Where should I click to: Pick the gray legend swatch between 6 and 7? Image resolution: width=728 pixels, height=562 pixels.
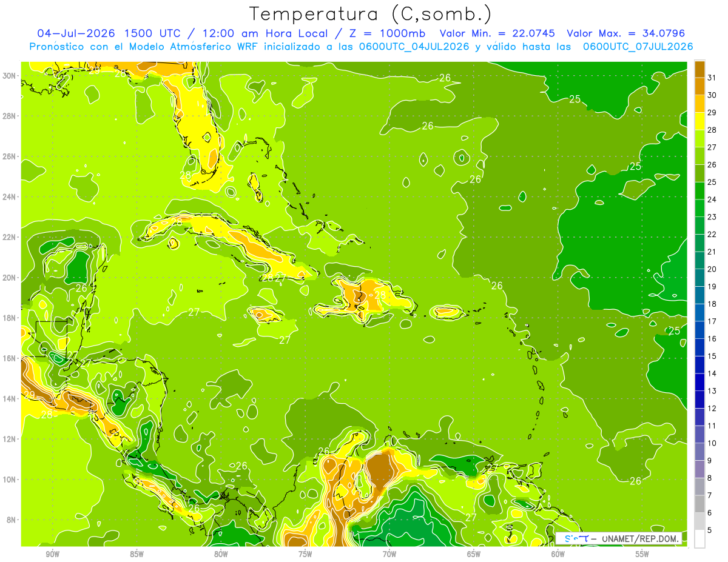pos(699,504)
